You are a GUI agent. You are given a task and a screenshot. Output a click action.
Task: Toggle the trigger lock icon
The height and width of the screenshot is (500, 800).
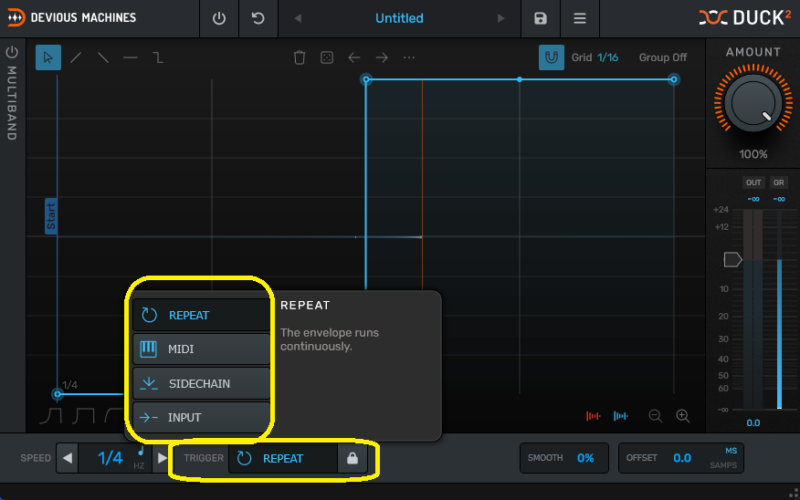[351, 458]
